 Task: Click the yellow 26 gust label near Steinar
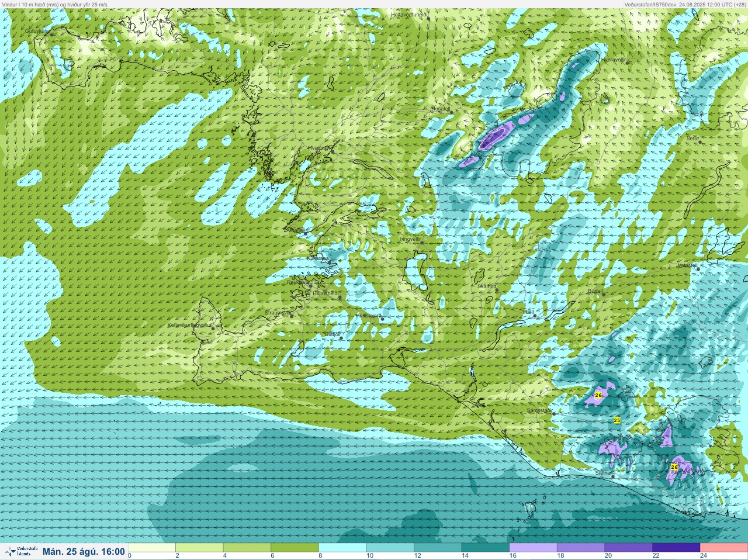coord(674,467)
